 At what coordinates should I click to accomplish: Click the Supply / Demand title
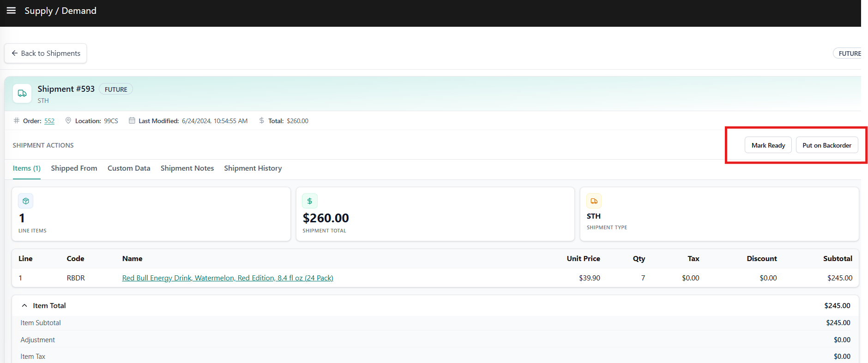click(x=60, y=11)
